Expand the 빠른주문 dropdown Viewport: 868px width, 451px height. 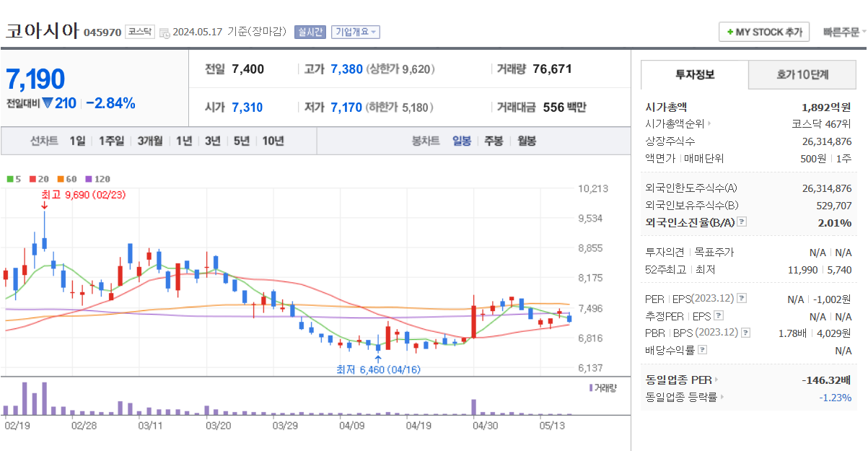(845, 32)
